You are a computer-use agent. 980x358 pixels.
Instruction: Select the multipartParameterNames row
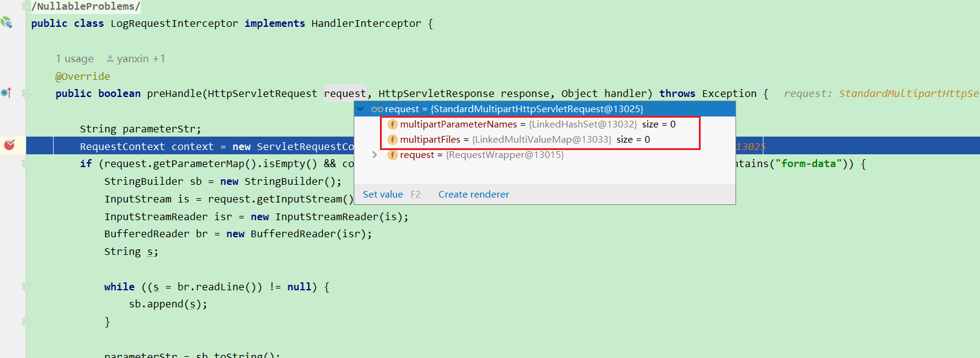[x=458, y=124]
